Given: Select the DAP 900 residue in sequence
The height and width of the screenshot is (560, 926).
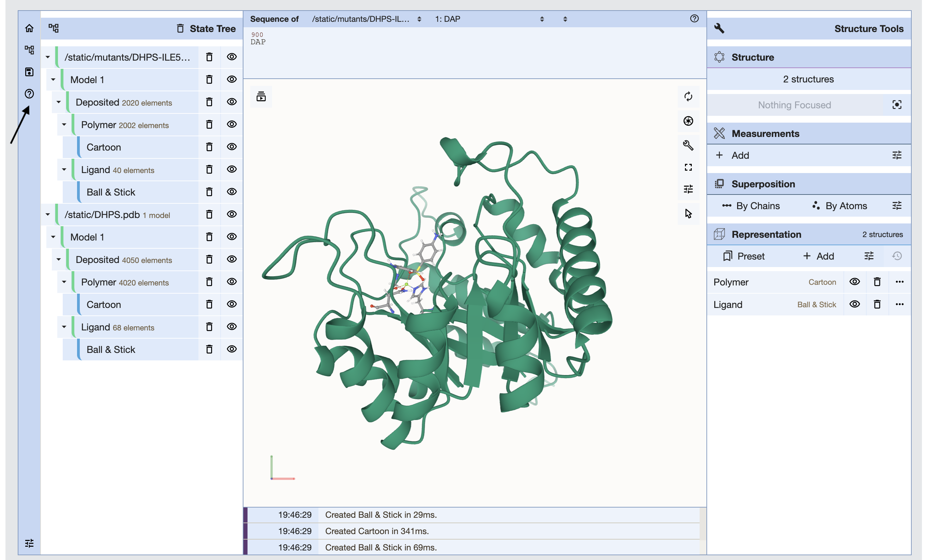Looking at the screenshot, I should (258, 42).
